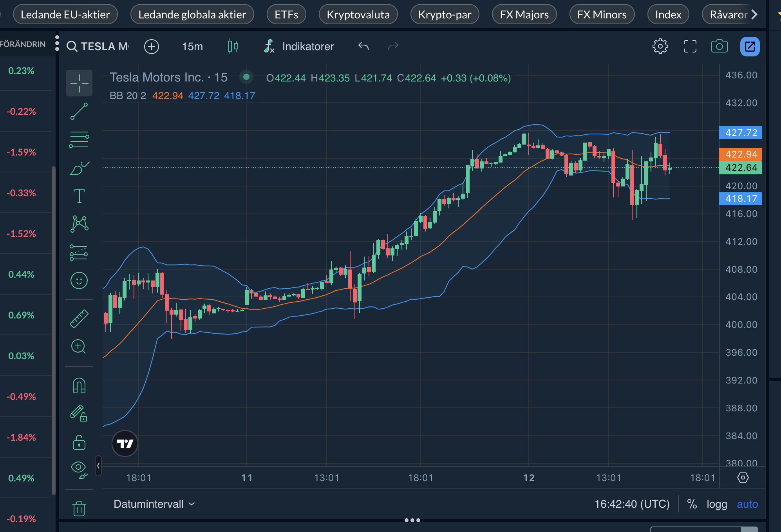Enter fullscreen chart mode
Screen dimensions: 781x532
pyautogui.click(x=690, y=46)
